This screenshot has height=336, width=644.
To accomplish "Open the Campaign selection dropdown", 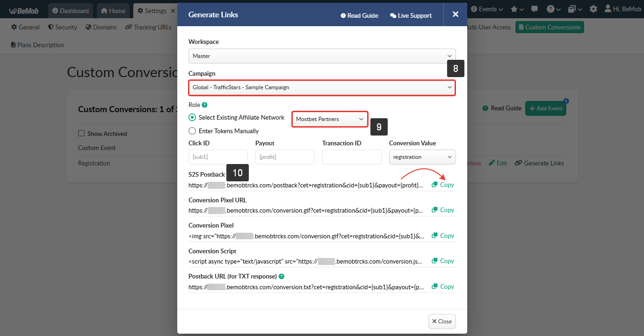I will tap(322, 87).
